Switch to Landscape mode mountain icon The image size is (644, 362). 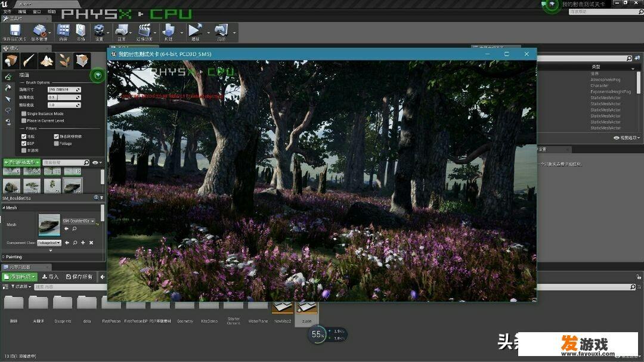[47, 61]
